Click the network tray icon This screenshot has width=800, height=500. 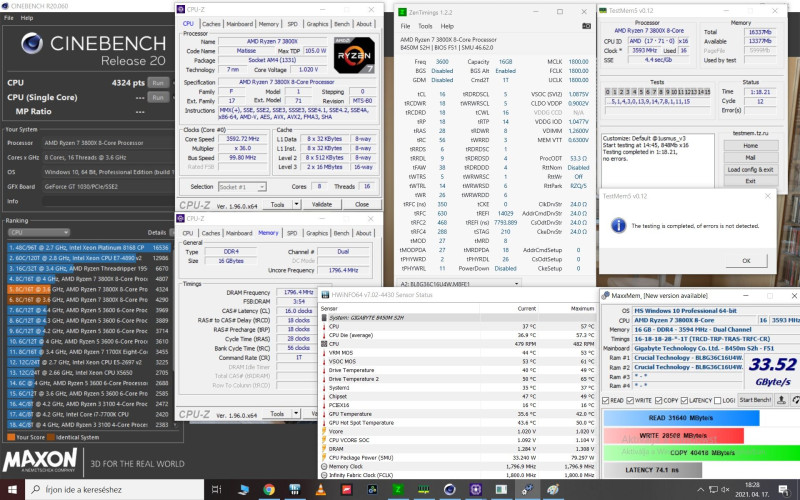click(713, 490)
